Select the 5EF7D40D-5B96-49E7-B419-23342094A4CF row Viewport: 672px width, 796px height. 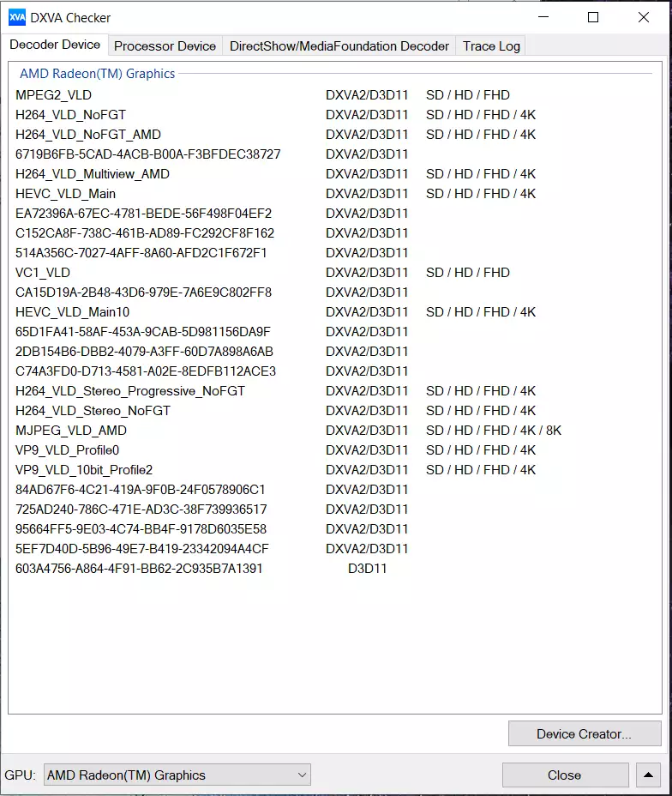tap(335, 549)
